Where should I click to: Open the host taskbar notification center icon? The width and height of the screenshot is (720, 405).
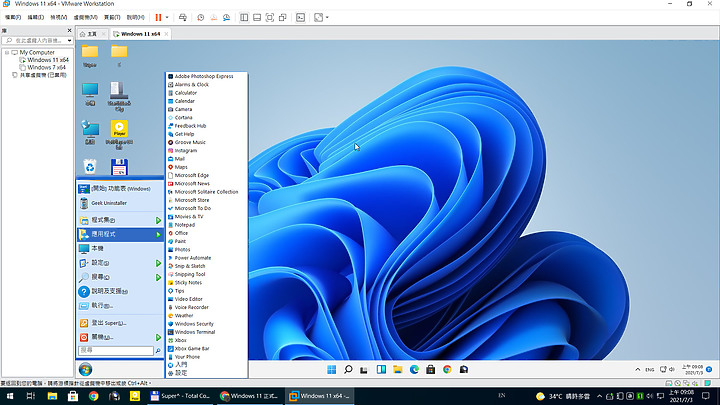707,396
